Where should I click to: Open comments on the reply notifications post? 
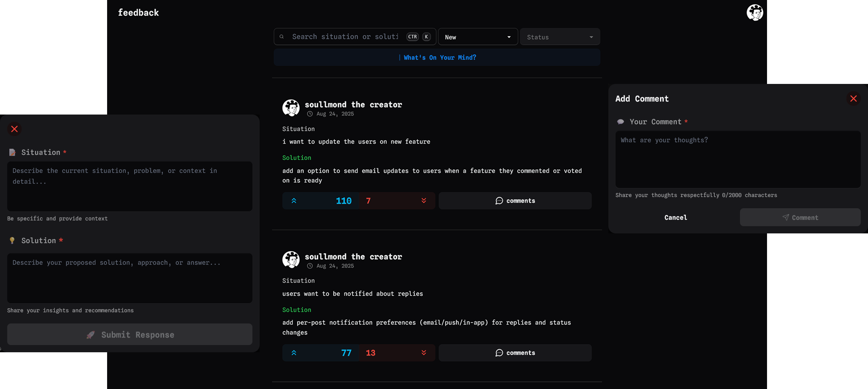[x=515, y=353]
